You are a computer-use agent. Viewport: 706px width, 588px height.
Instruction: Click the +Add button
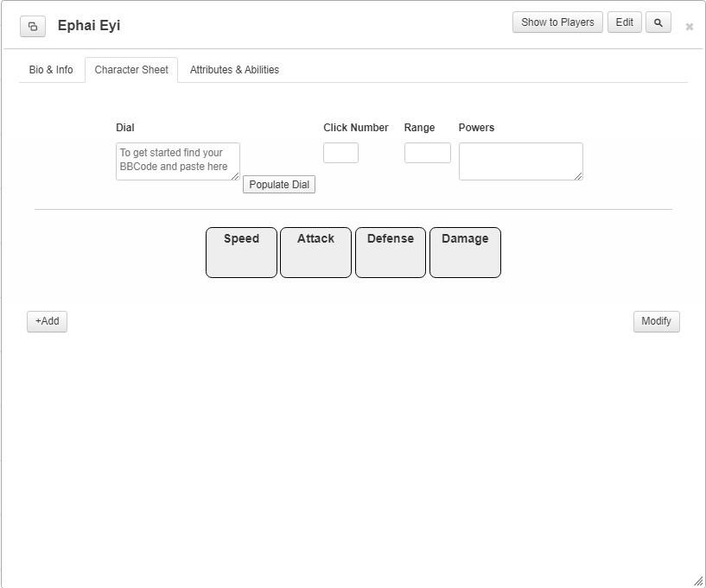coord(47,322)
